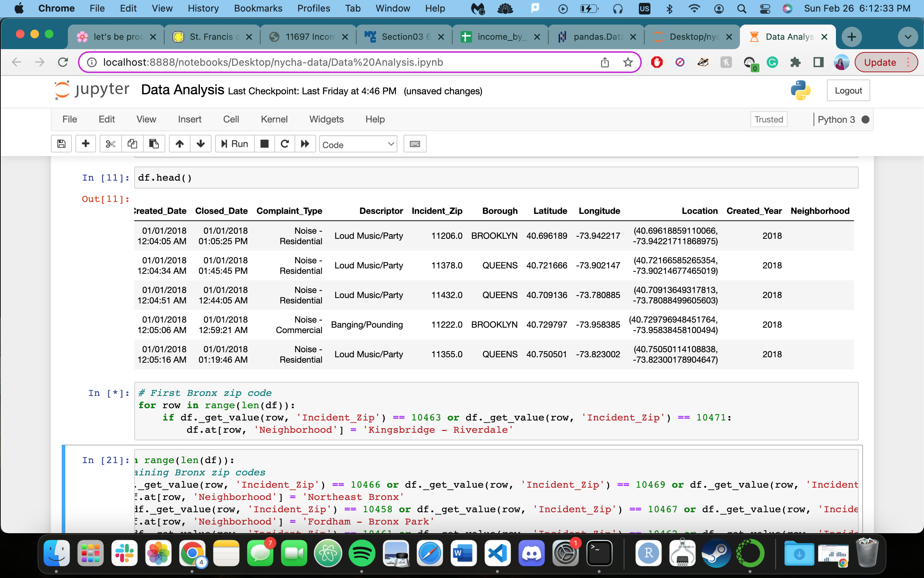
Task: Expand the tab search chevron
Action: coord(908,37)
